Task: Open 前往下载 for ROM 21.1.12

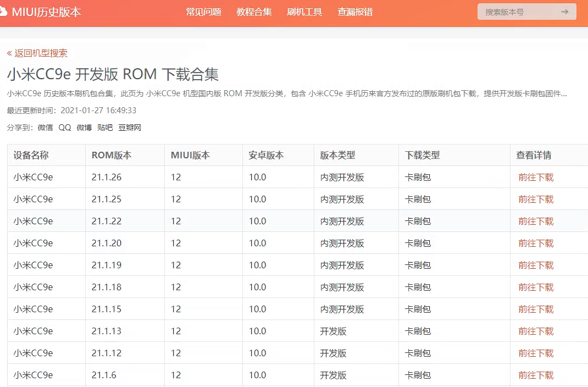Action: pyautogui.click(x=536, y=353)
